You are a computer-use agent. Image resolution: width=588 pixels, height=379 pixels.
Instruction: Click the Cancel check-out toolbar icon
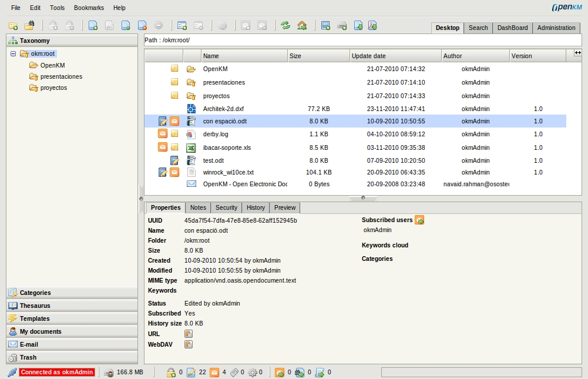[143, 26]
